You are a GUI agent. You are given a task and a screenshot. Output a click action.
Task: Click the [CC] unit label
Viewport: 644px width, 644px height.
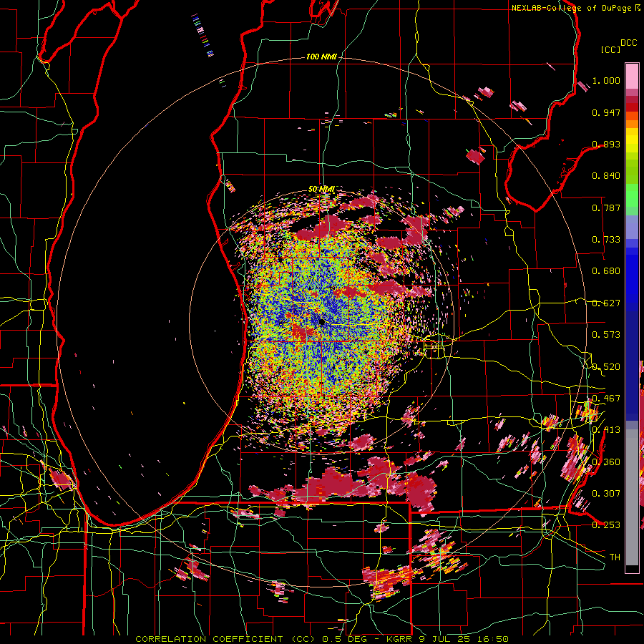pyautogui.click(x=610, y=49)
